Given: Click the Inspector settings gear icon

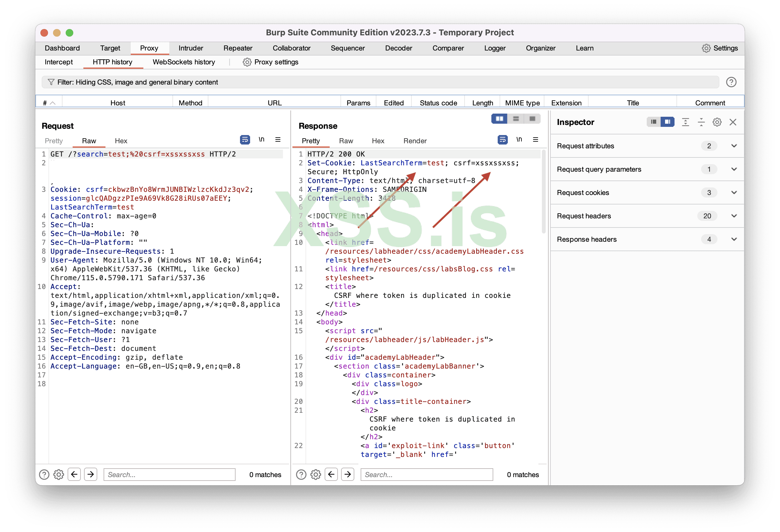Looking at the screenshot, I should [x=717, y=122].
